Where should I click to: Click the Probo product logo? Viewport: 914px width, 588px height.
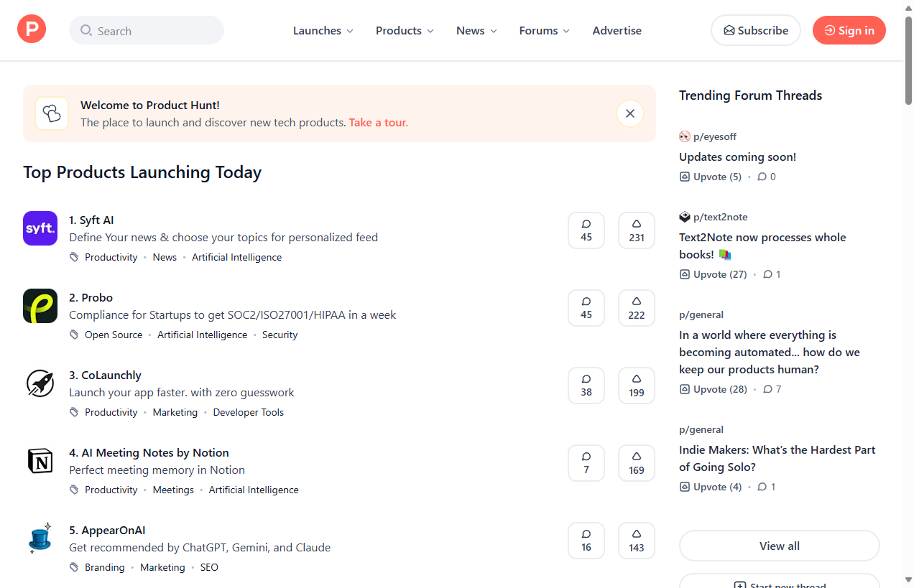pyautogui.click(x=40, y=306)
